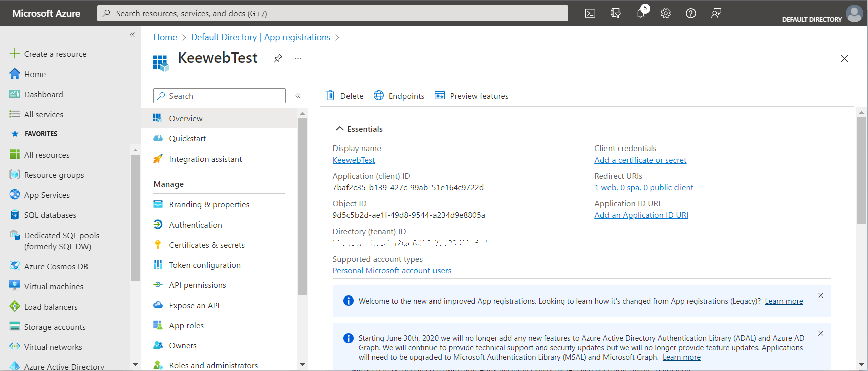Click the top search resources field
The width and height of the screenshot is (868, 371).
(332, 13)
